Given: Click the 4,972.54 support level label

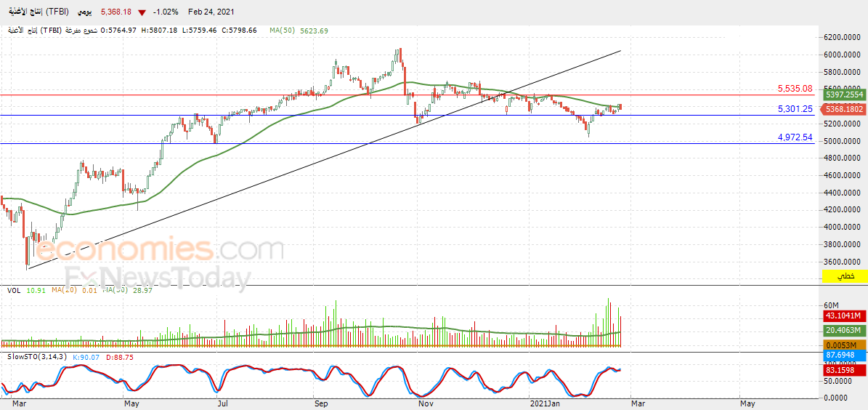Looking at the screenshot, I should coord(795,137).
